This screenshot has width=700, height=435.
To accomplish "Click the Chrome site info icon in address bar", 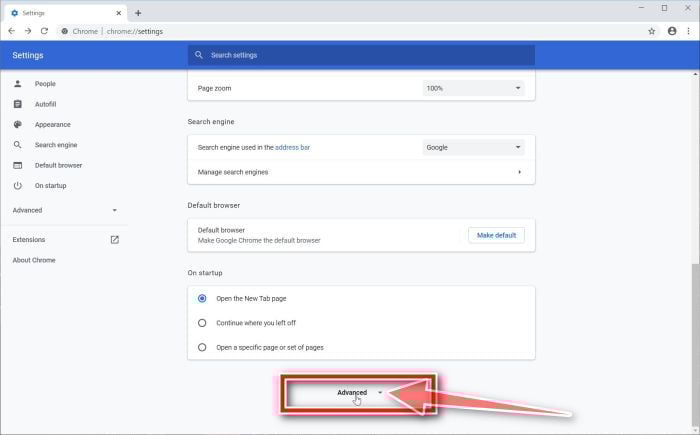I will [x=65, y=31].
